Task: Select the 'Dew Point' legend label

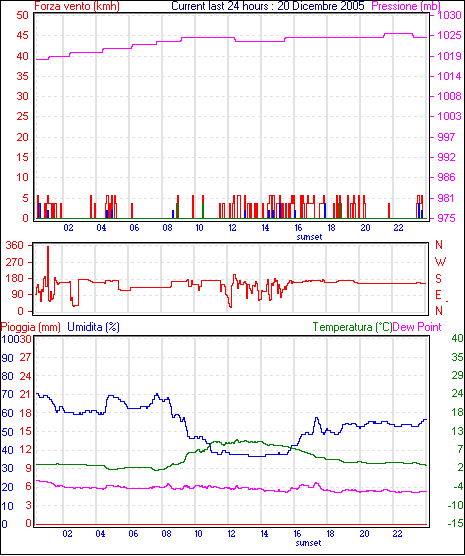Action: [x=417, y=327]
